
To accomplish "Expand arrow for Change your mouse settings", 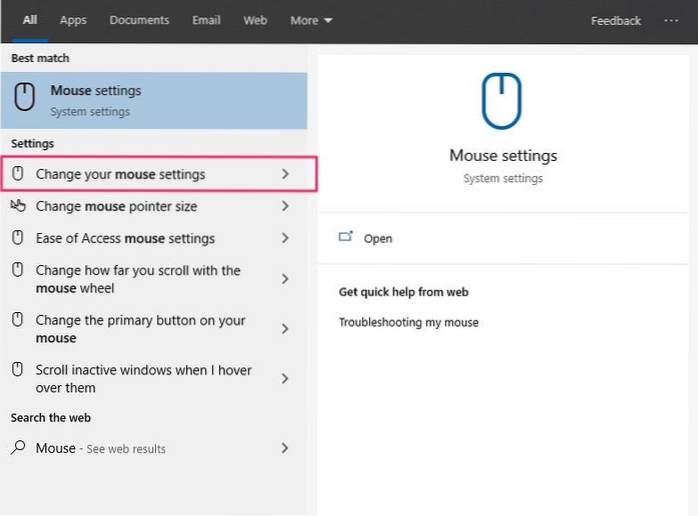I will (x=285, y=174).
